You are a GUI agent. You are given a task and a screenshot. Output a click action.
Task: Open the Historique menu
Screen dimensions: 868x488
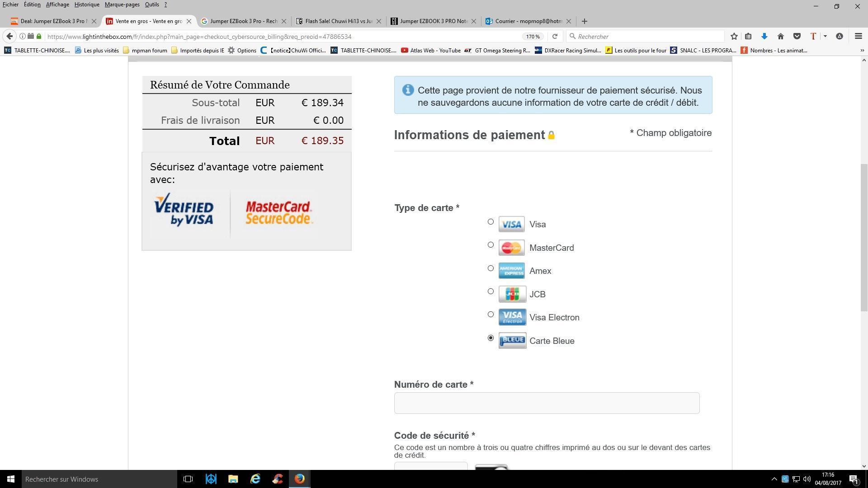[87, 5]
